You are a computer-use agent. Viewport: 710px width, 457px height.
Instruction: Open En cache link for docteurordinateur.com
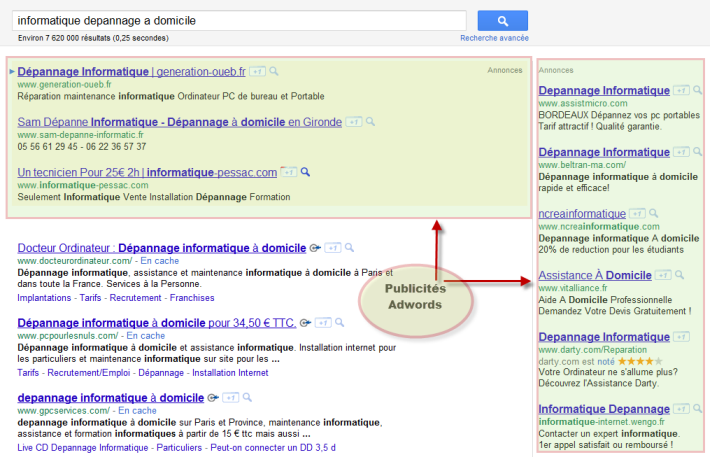coord(160,261)
